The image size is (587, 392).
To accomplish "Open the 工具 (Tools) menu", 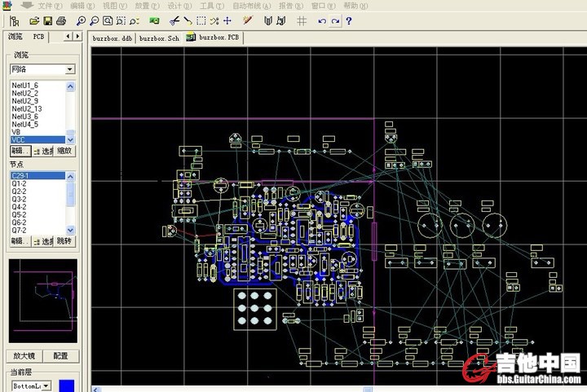I will [212, 6].
